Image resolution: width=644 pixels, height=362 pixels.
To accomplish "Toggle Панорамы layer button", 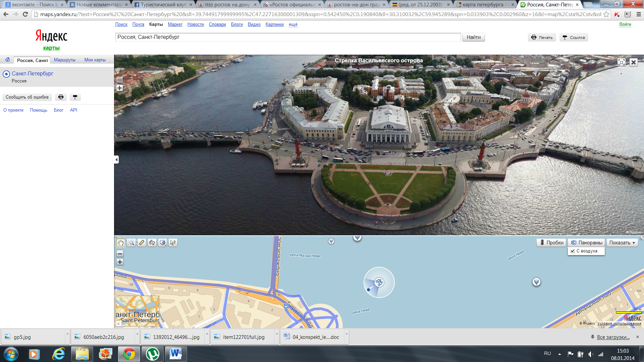I will click(x=587, y=243).
